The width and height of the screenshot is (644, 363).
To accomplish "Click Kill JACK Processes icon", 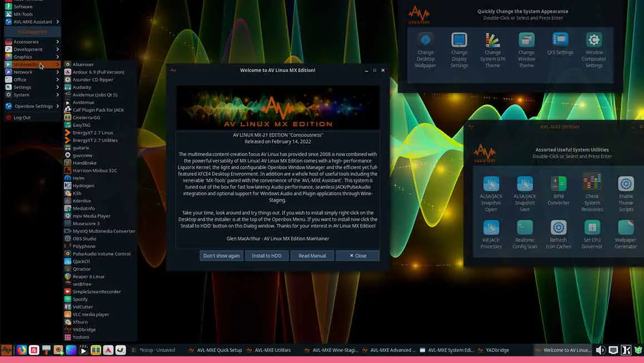I will point(491,228).
